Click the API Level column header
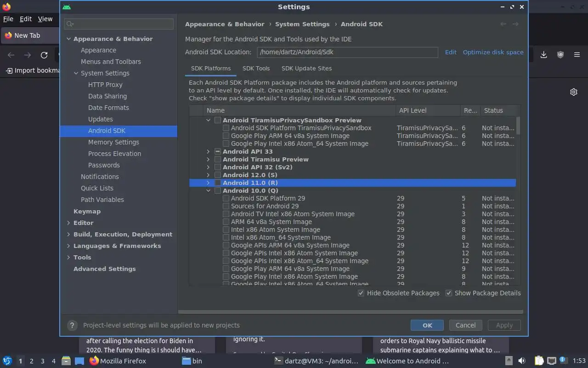Image resolution: width=588 pixels, height=368 pixels. click(x=428, y=110)
